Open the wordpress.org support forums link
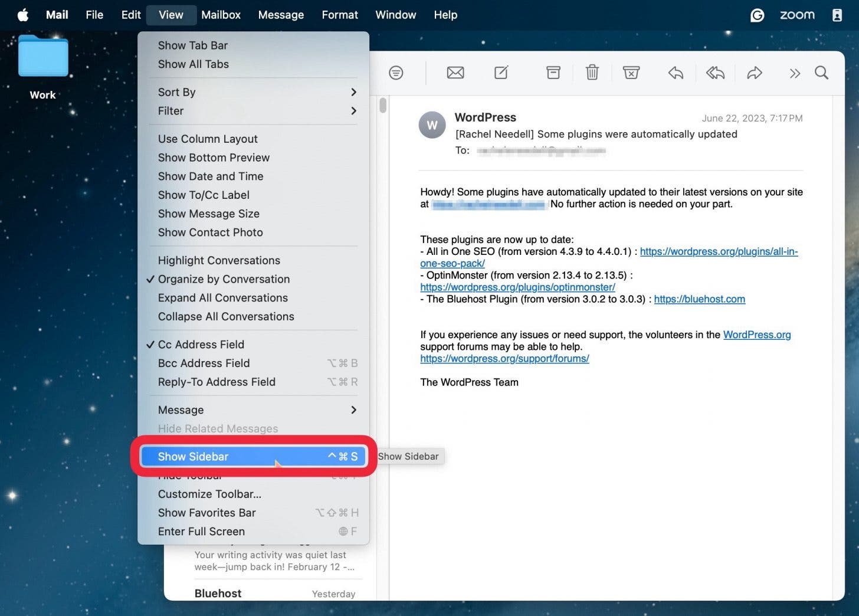This screenshot has width=859, height=616. (x=504, y=359)
